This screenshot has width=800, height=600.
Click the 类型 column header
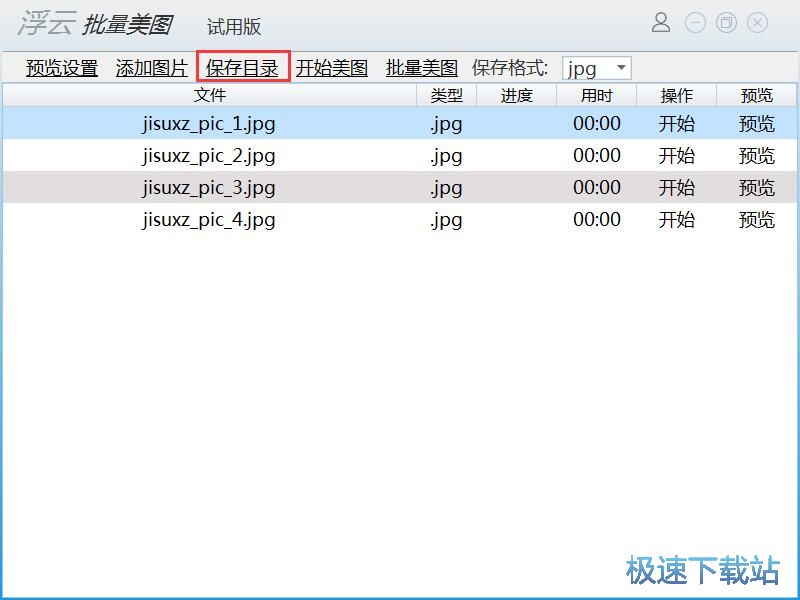click(x=446, y=95)
